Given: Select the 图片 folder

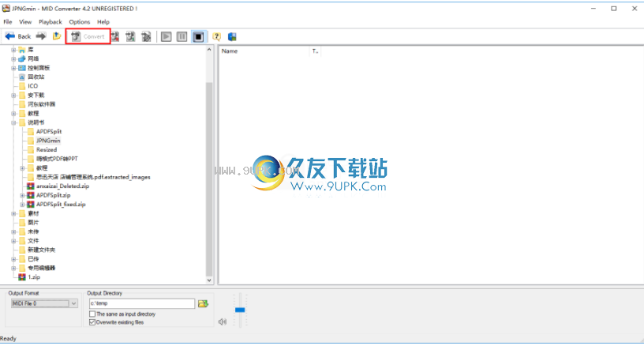Looking at the screenshot, I should click(x=33, y=222).
